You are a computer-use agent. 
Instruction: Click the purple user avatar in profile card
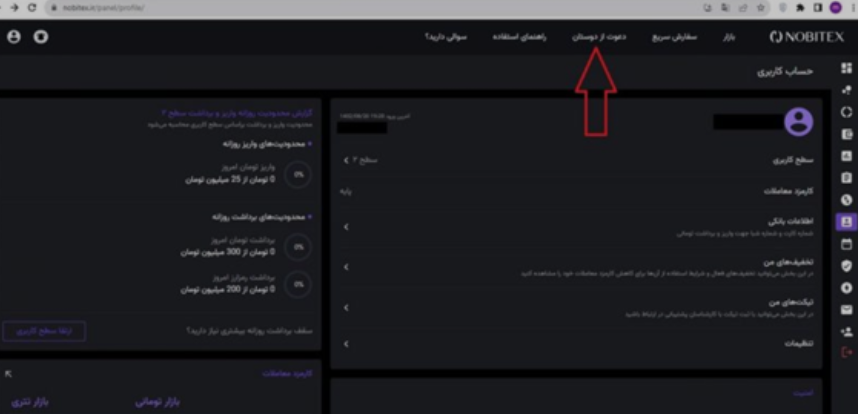pos(798,122)
